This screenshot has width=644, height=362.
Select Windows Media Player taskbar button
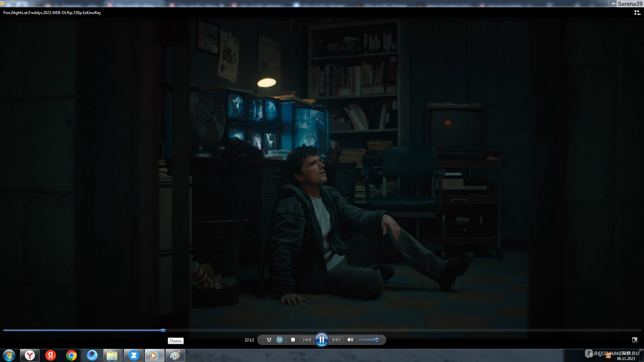tap(154, 355)
